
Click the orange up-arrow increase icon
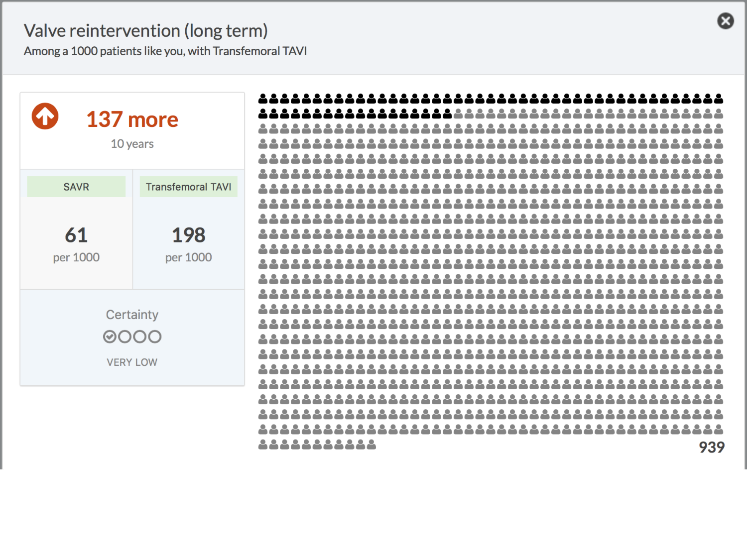45,116
